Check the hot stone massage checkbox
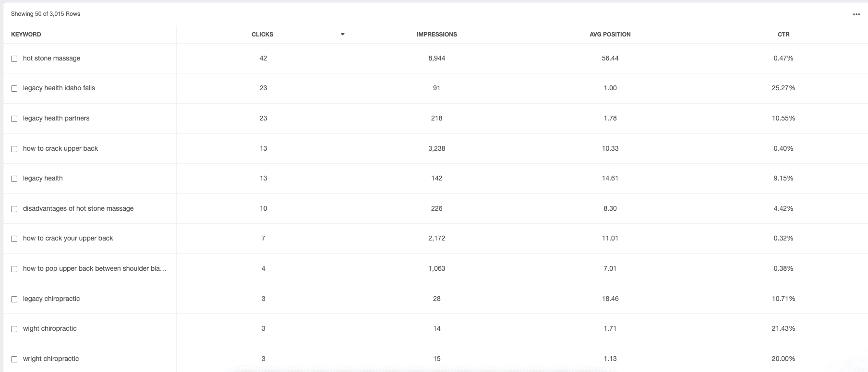 (14, 59)
